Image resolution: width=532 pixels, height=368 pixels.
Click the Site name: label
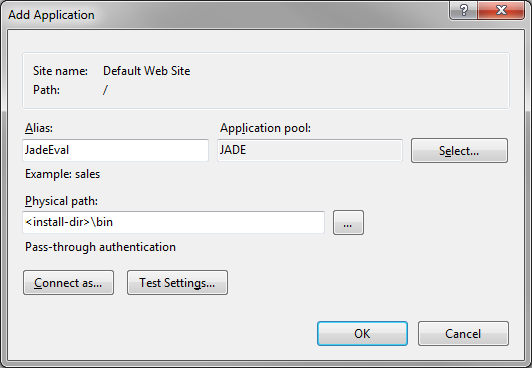pyautogui.click(x=60, y=71)
